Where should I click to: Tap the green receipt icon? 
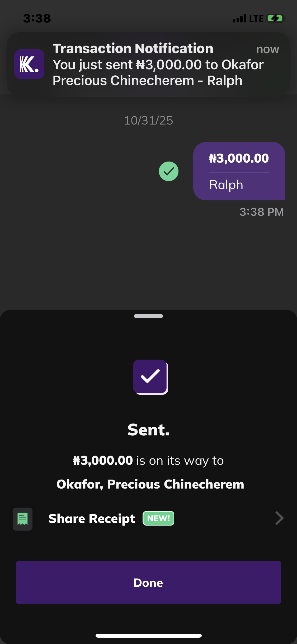(x=23, y=519)
